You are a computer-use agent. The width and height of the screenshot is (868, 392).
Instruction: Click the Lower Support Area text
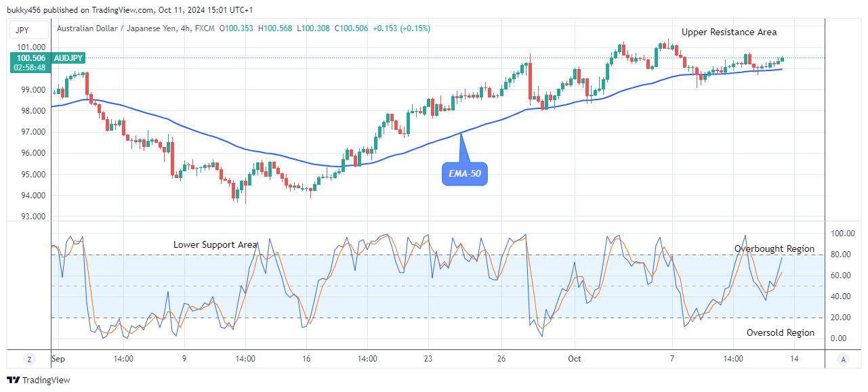(215, 244)
